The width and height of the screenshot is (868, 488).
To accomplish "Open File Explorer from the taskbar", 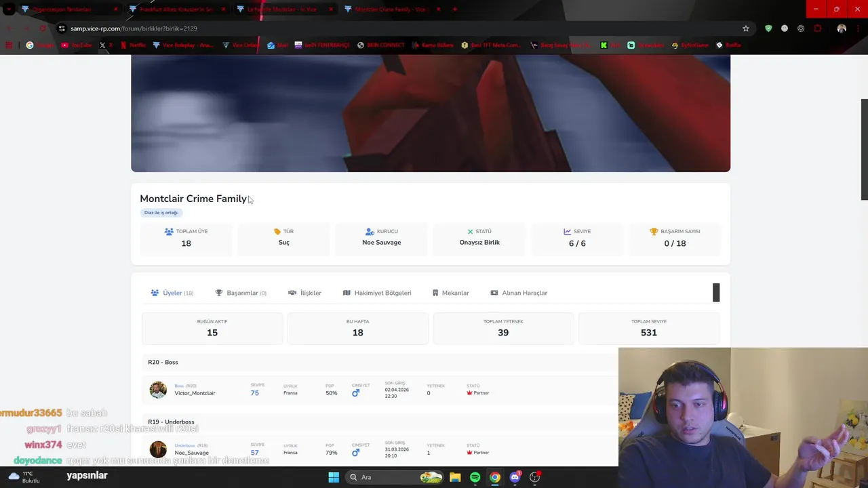I will click(x=455, y=477).
